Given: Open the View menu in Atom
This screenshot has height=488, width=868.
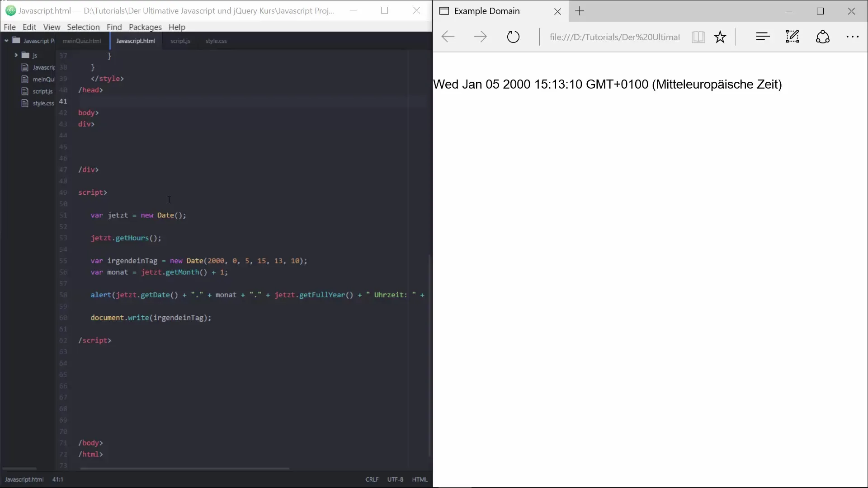Looking at the screenshot, I should 52,27.
